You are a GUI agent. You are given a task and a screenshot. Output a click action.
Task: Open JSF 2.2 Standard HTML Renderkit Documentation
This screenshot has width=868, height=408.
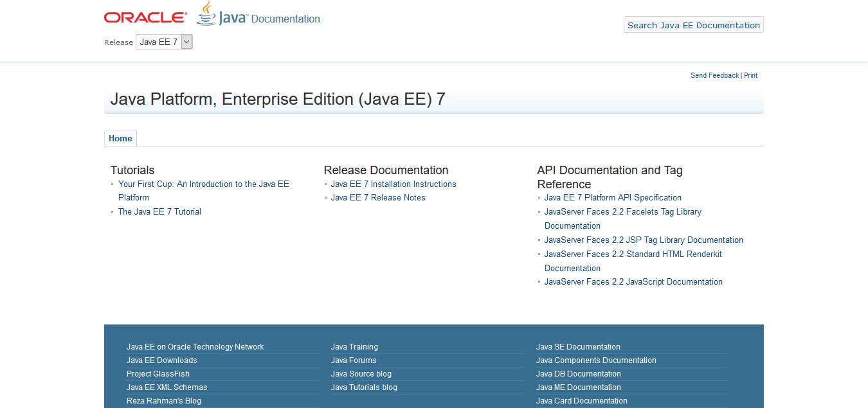point(633,261)
